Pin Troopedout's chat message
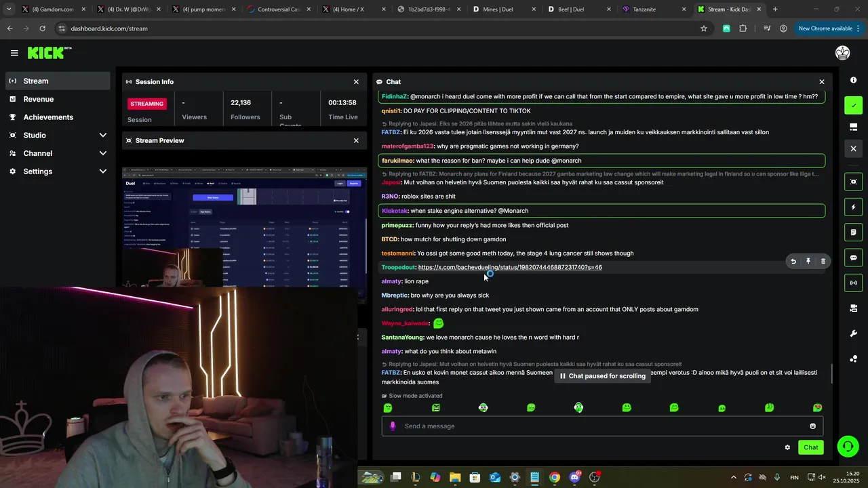Viewport: 868px width, 488px height. 808,262
